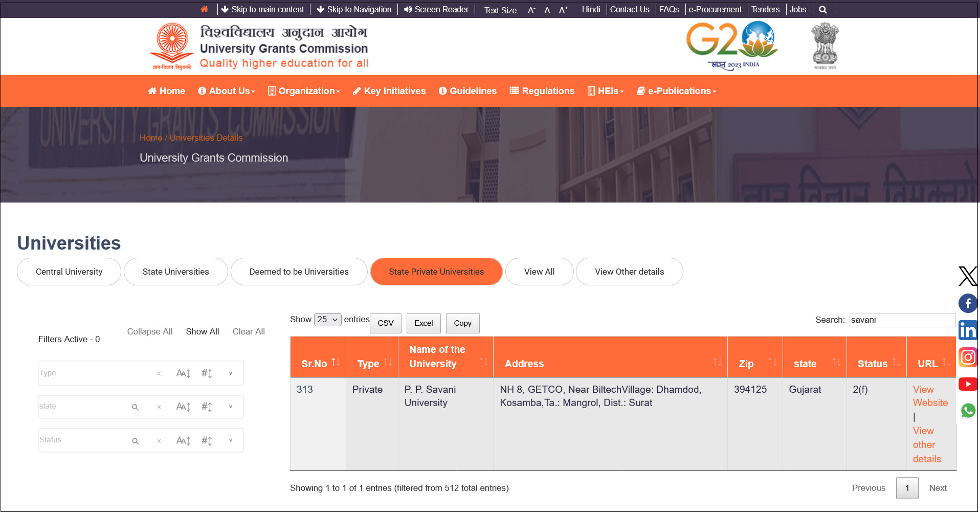Open the YouTube social icon
Image resolution: width=980 pixels, height=515 pixels.
[x=968, y=384]
